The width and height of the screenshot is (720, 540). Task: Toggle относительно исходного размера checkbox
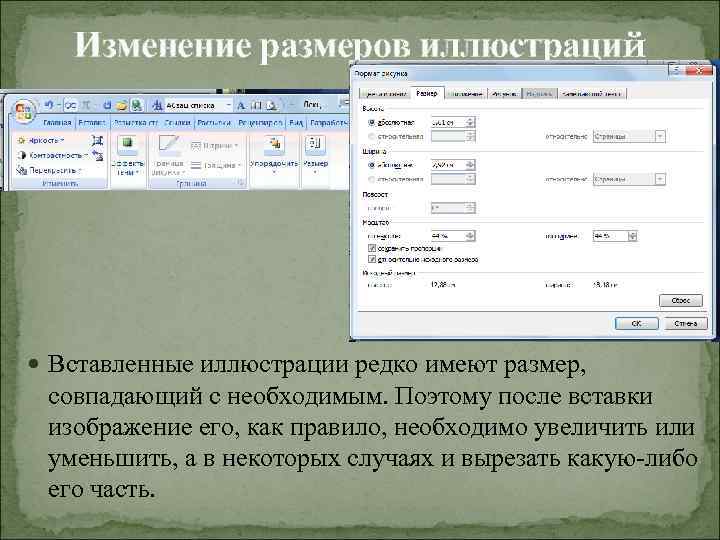click(372, 259)
